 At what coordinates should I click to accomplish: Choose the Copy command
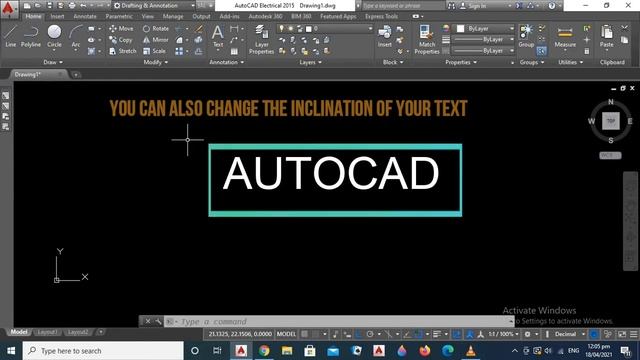(121, 40)
